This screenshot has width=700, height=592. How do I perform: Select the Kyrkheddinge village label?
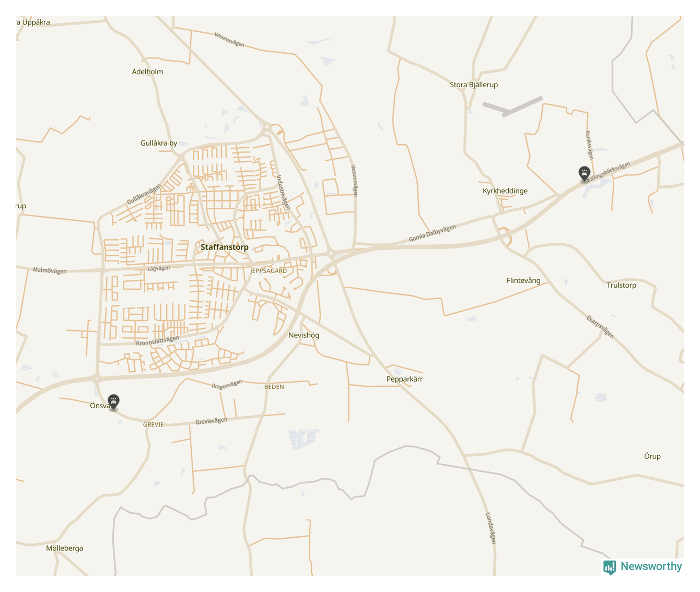tap(505, 191)
